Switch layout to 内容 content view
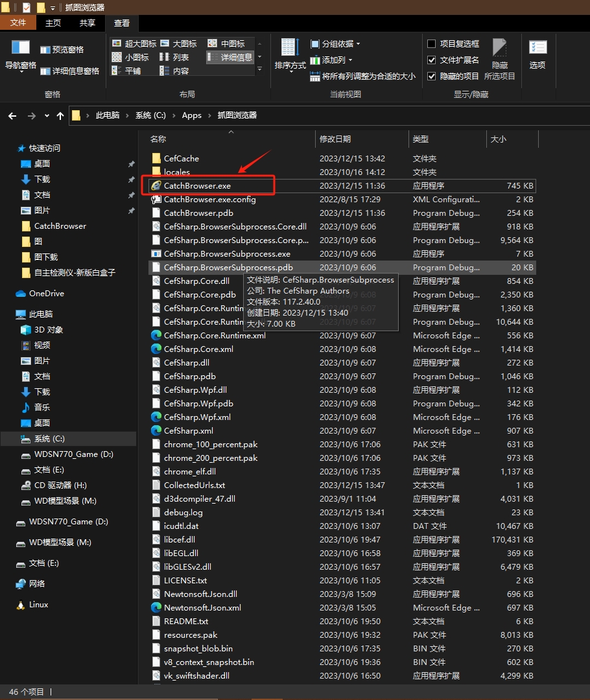 [x=174, y=71]
